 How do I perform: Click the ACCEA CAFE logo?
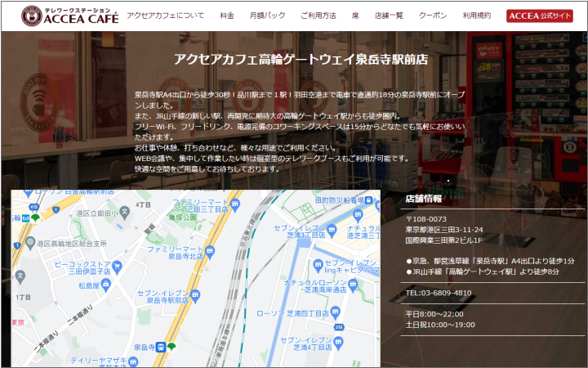(x=70, y=16)
